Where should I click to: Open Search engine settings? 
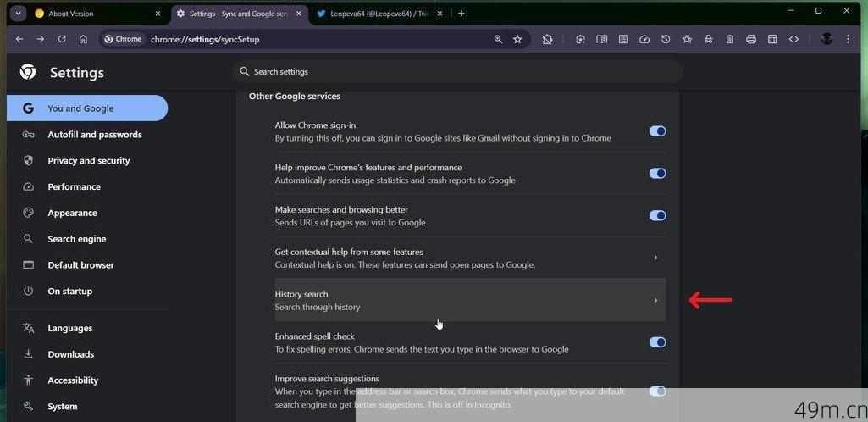87,239
